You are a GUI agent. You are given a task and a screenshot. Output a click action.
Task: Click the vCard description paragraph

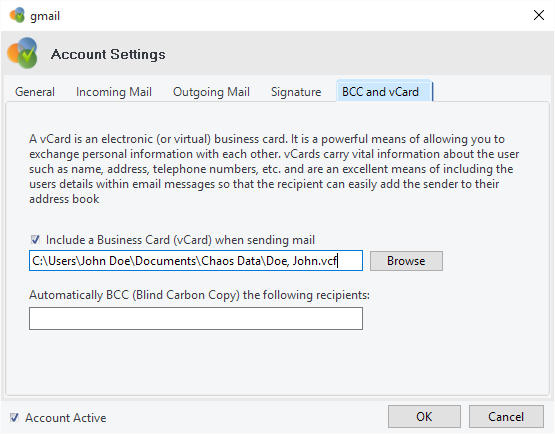(x=274, y=169)
